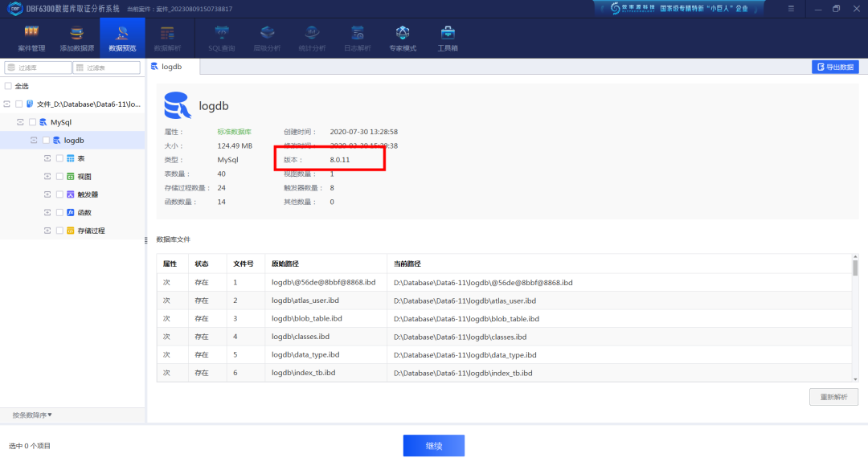The width and height of the screenshot is (868, 466).
Task: Collapse the logdb tree node
Action: pos(34,141)
